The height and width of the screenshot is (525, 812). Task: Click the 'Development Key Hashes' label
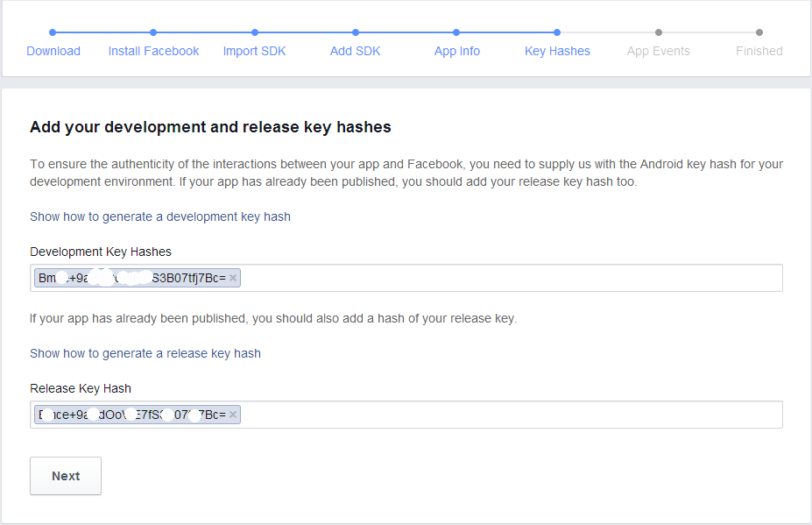click(101, 252)
